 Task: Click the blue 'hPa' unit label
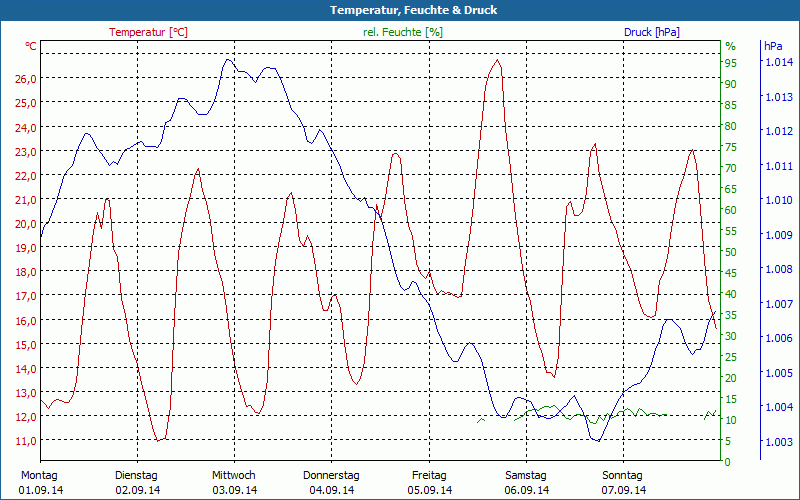(x=773, y=46)
